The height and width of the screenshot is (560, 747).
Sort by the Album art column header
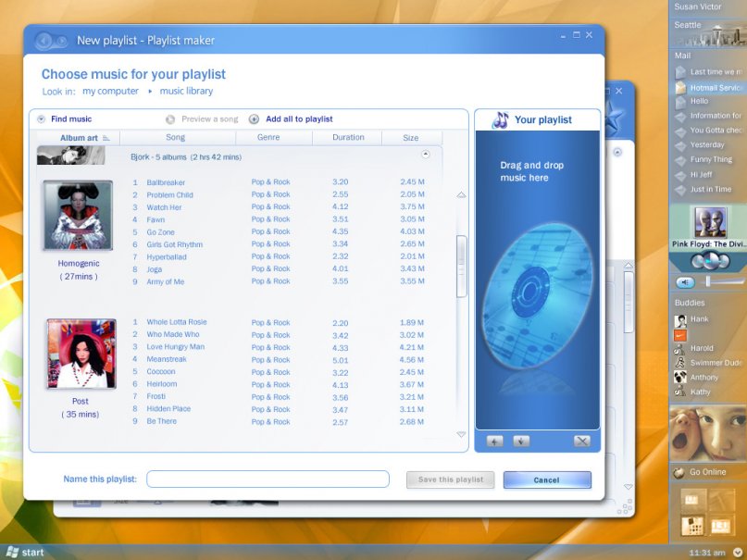click(79, 138)
